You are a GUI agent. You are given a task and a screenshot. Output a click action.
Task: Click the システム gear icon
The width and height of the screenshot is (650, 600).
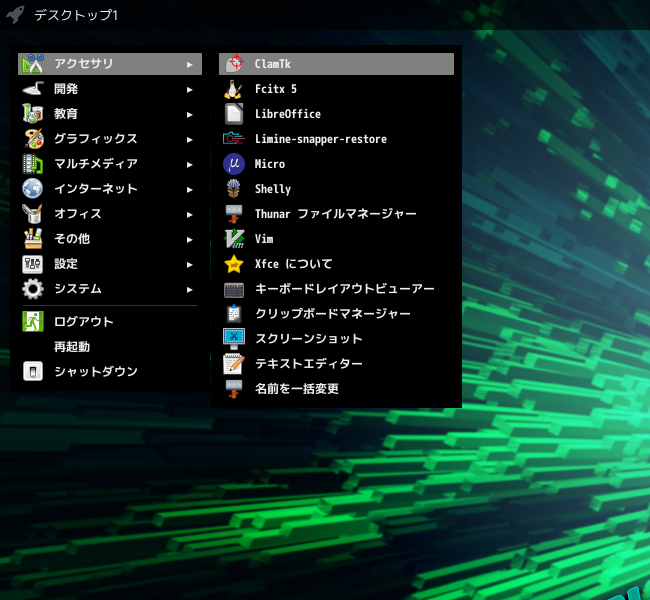point(33,289)
